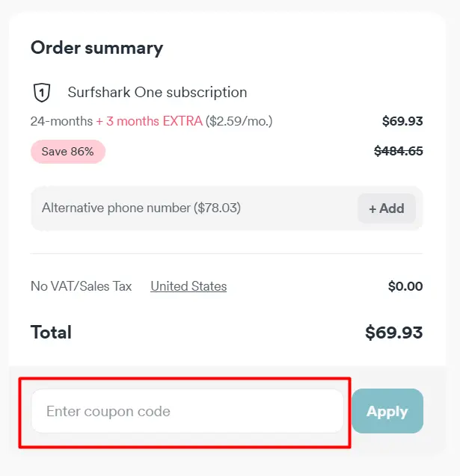Viewport: 460px width, 476px height.
Task: Click the No VAT/Sales Tax label
Action: click(x=81, y=286)
